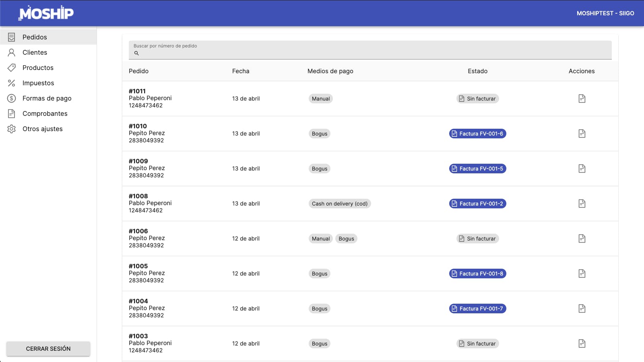Viewport: 644px width, 362px height.
Task: Select Comprobantes in the sidebar
Action: tap(45, 113)
